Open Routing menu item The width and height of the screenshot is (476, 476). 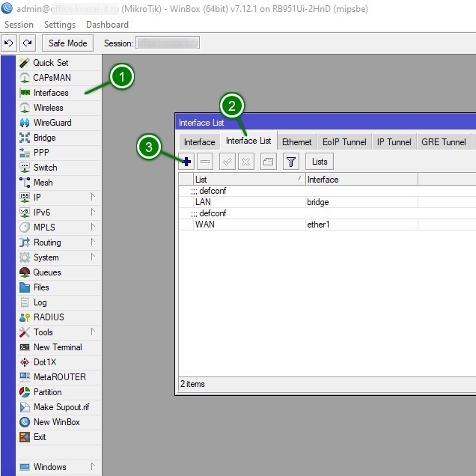point(59,242)
